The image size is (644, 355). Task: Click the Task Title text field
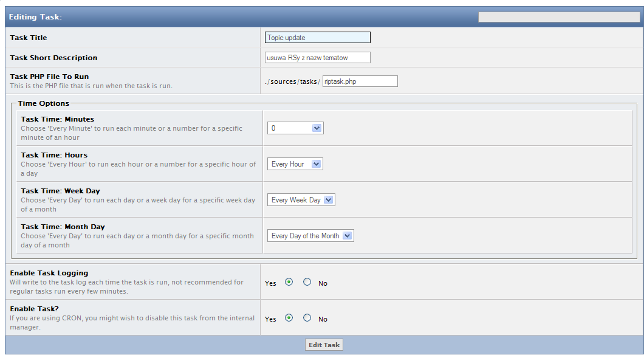click(x=317, y=38)
